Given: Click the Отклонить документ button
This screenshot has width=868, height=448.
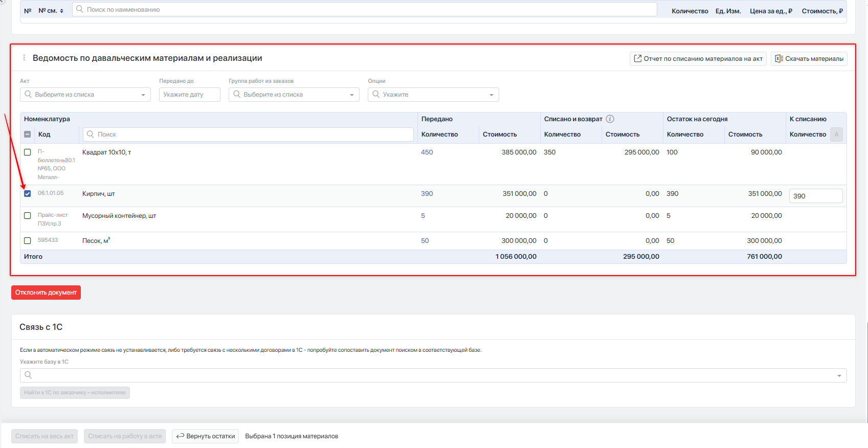Looking at the screenshot, I should click(x=46, y=293).
